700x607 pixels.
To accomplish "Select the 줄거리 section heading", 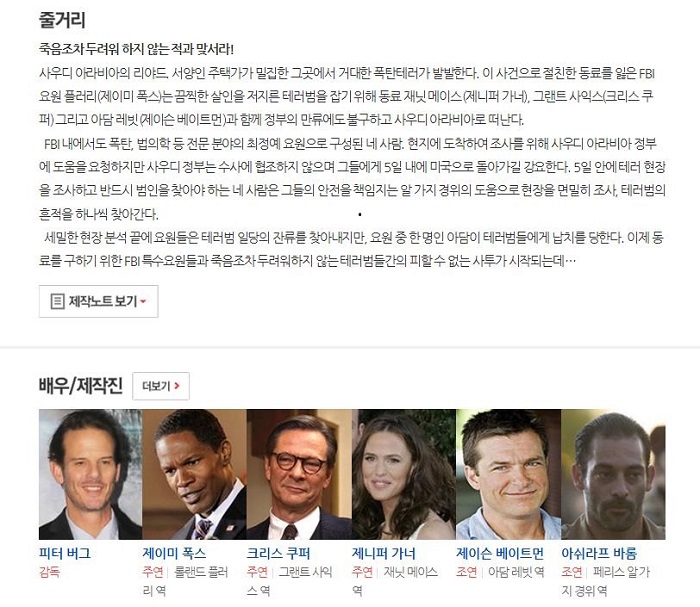I will [x=62, y=20].
